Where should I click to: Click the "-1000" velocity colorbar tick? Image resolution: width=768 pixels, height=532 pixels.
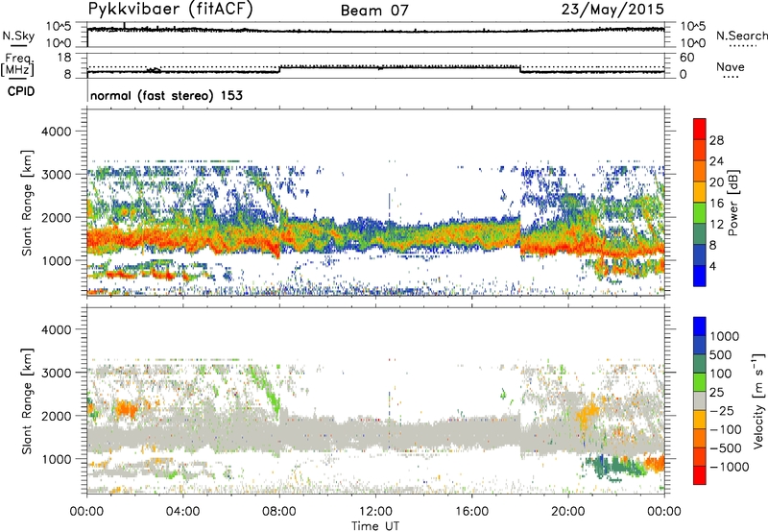click(x=730, y=467)
